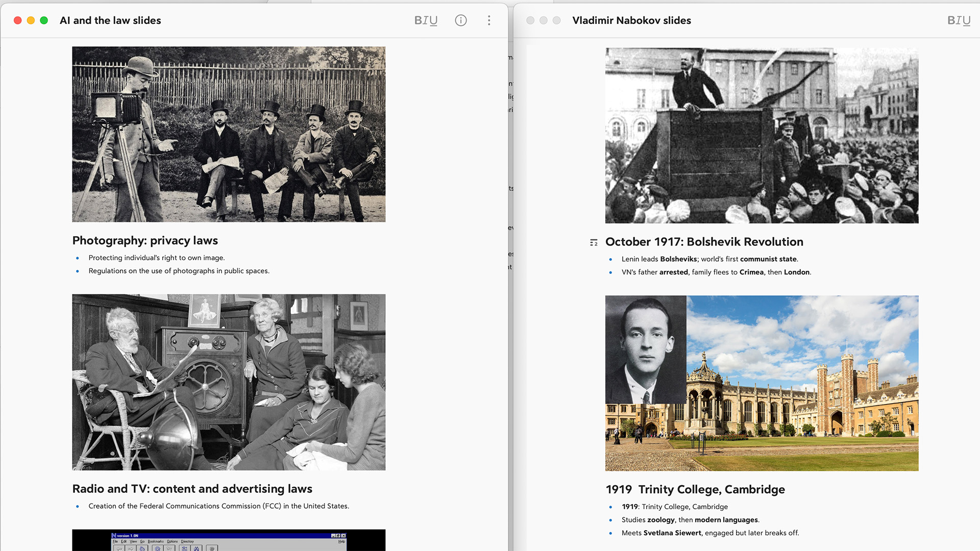Select the Trinity College Cambridge image
The height and width of the screenshot is (551, 980).
click(x=762, y=383)
